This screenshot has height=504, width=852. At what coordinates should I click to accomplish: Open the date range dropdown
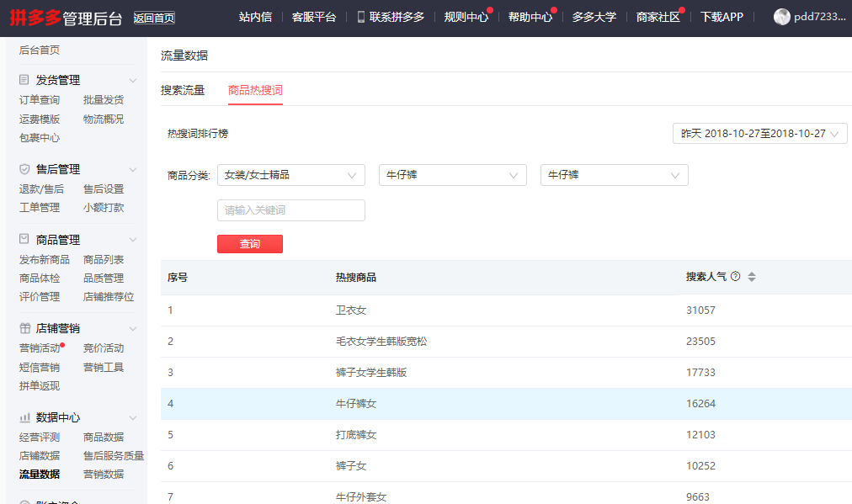point(759,134)
